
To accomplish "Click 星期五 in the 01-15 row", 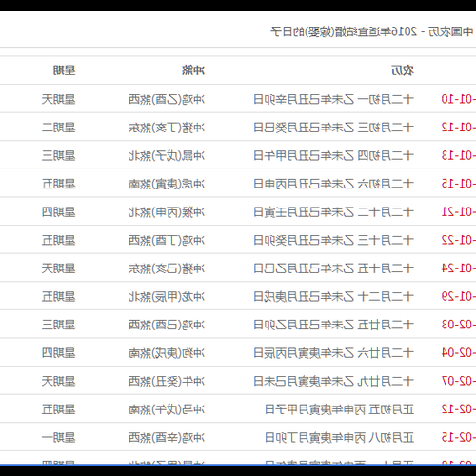I will 59,184.
